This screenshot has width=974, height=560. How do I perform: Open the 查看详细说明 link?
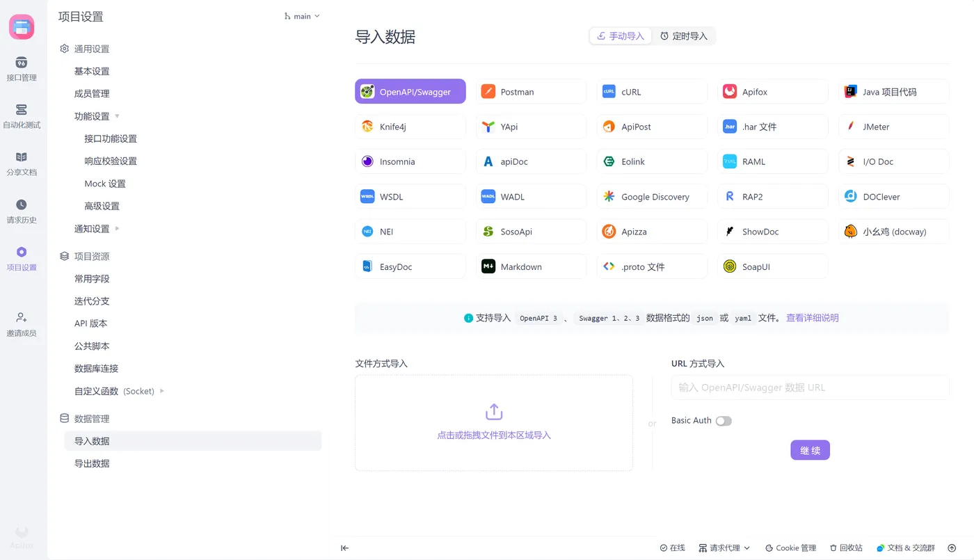click(812, 318)
